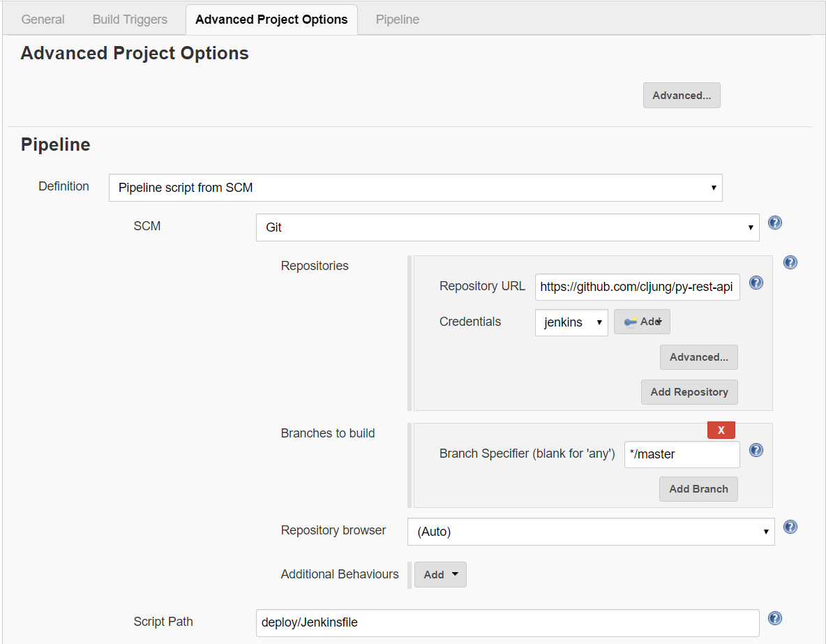Click help icon next to Script Path
Image resolution: width=826 pixels, height=644 pixels.
click(x=774, y=618)
